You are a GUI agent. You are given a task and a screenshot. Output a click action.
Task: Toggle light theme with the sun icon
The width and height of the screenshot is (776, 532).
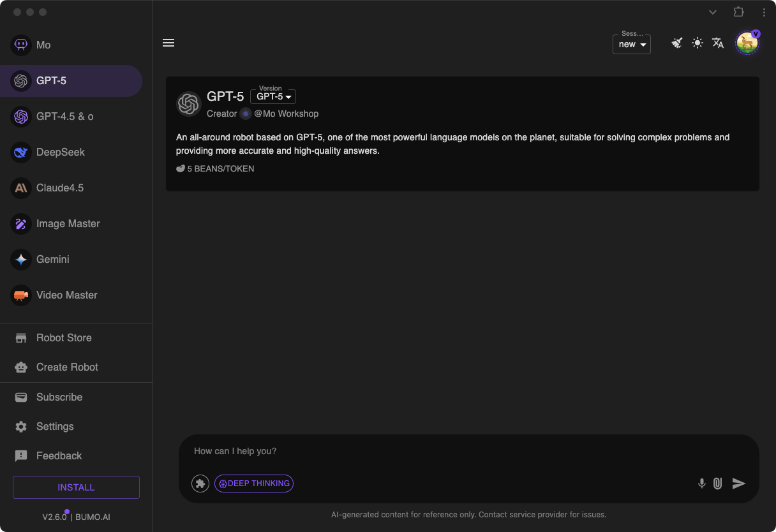point(697,43)
